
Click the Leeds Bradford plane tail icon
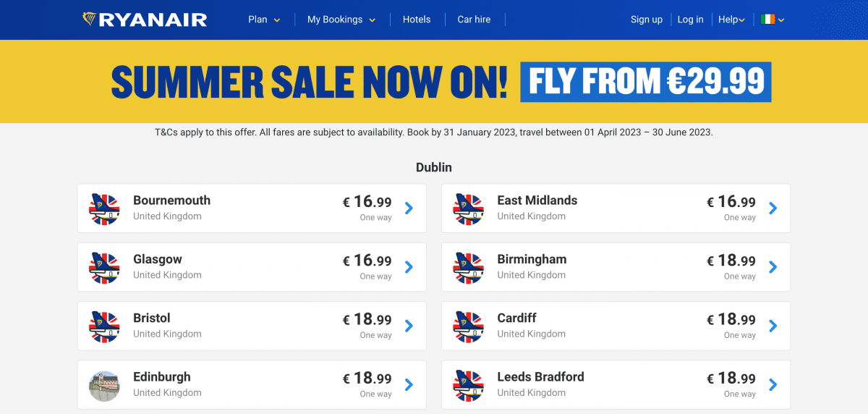click(x=468, y=385)
